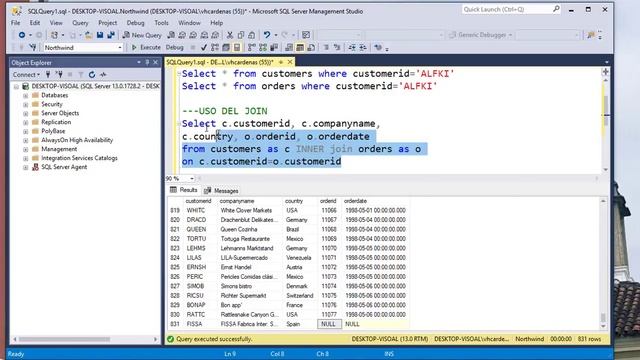The height and width of the screenshot is (360, 640).
Task: Expand the Server Objects node
Action: tap(26, 113)
